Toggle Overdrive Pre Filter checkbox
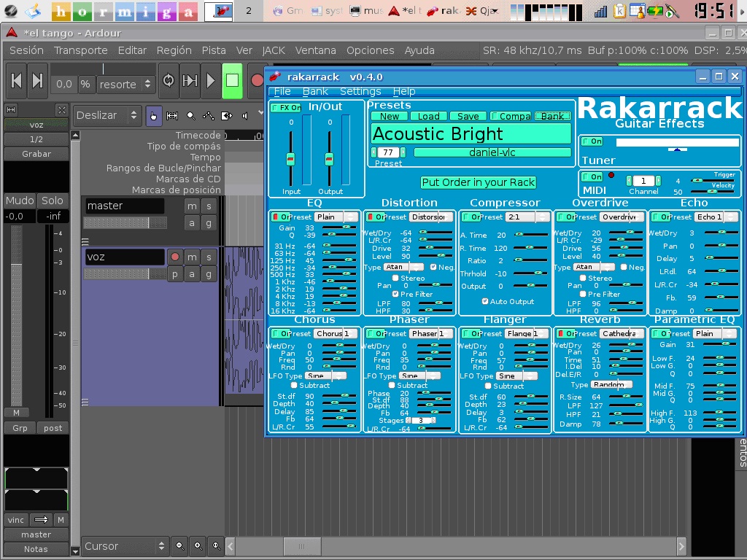747x560 pixels. (583, 295)
